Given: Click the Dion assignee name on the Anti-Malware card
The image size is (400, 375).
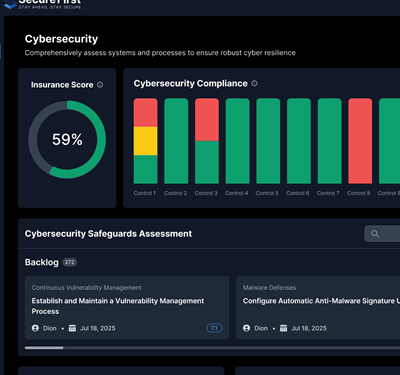Looking at the screenshot, I should click(x=261, y=328).
